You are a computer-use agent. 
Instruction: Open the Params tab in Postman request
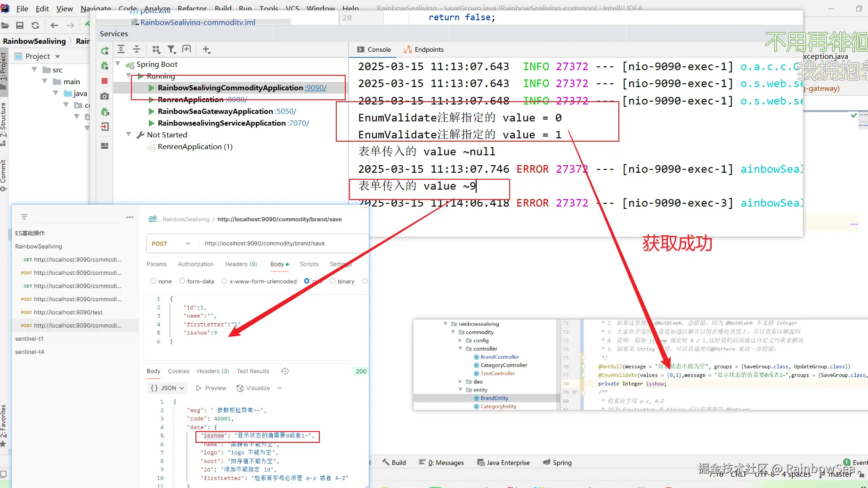click(x=157, y=264)
